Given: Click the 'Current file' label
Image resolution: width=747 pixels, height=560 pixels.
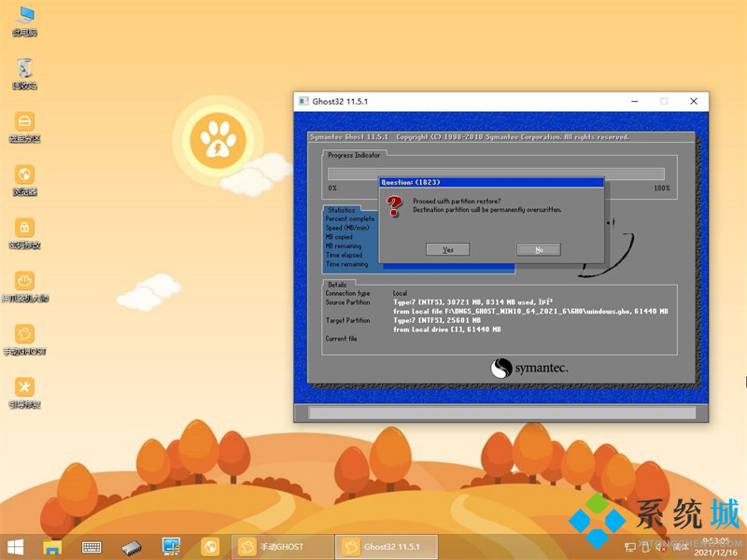Looking at the screenshot, I should (341, 339).
